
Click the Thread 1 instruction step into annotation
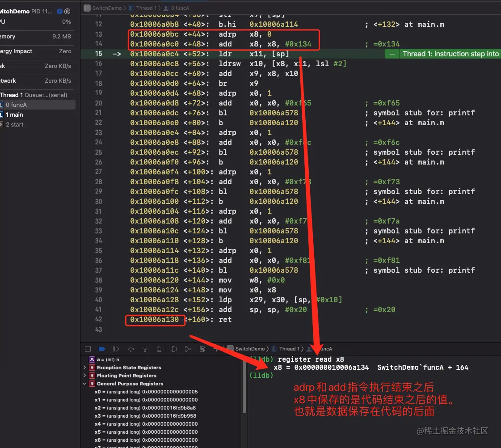(443, 54)
